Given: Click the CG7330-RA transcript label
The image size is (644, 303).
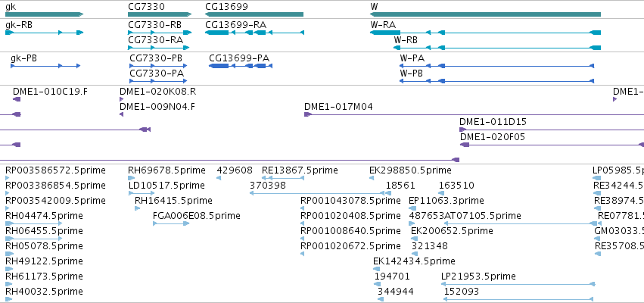Looking at the screenshot, I should [156, 40].
